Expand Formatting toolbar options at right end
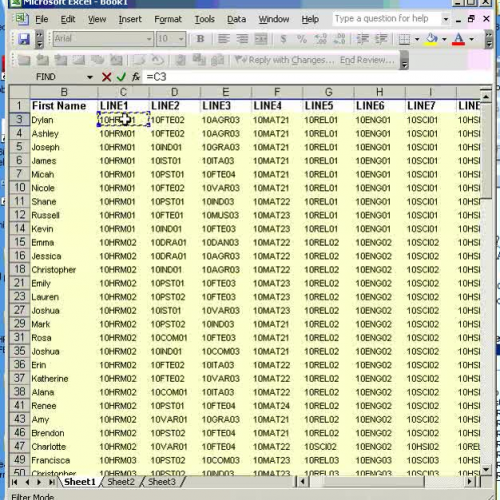 (488, 39)
